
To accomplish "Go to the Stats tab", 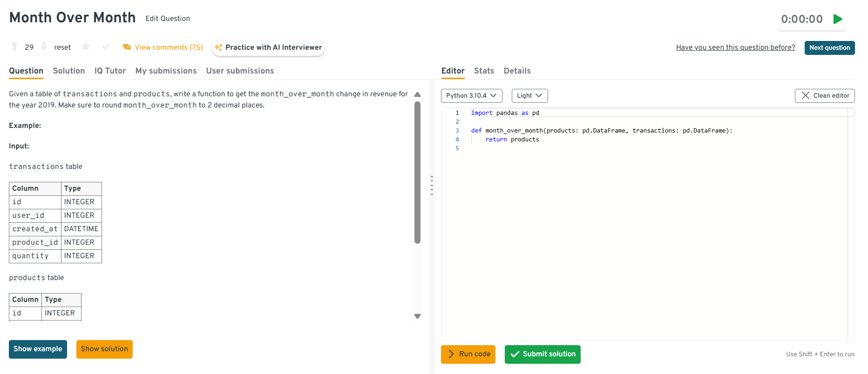I will 484,71.
